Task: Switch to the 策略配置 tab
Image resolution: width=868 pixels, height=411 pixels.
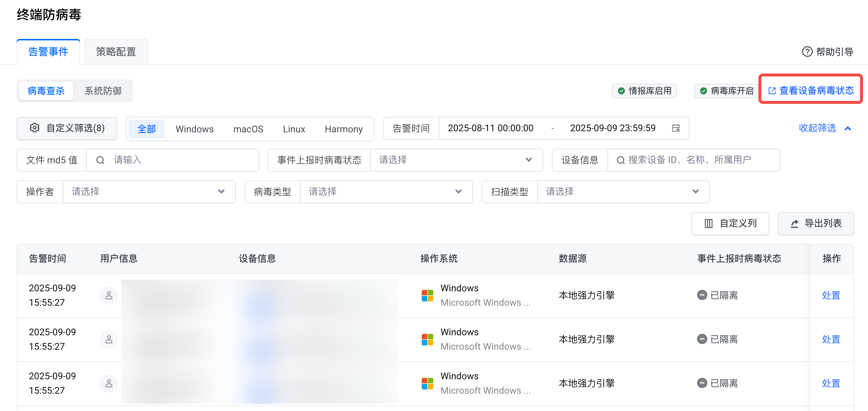Action: [x=116, y=52]
